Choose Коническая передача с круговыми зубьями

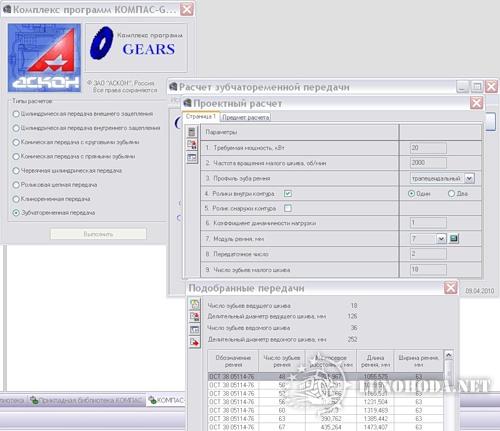(x=16, y=142)
